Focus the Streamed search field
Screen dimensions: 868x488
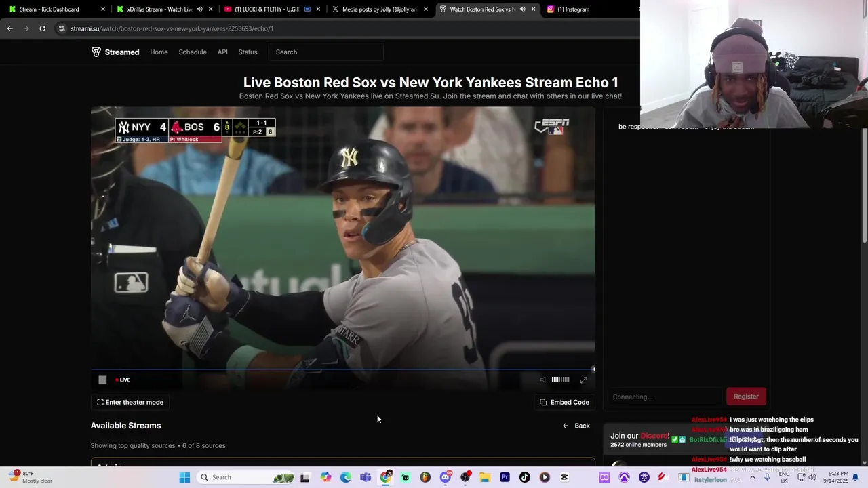[x=326, y=52]
